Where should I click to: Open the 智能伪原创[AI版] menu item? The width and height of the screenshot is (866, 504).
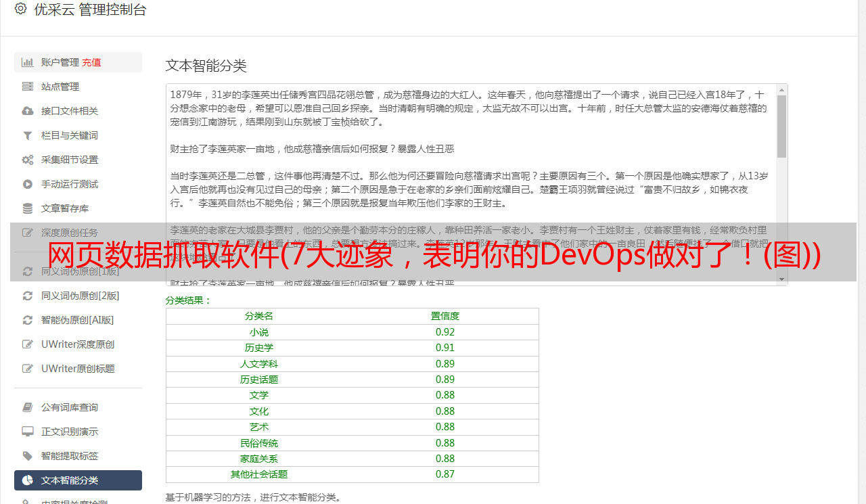77,320
